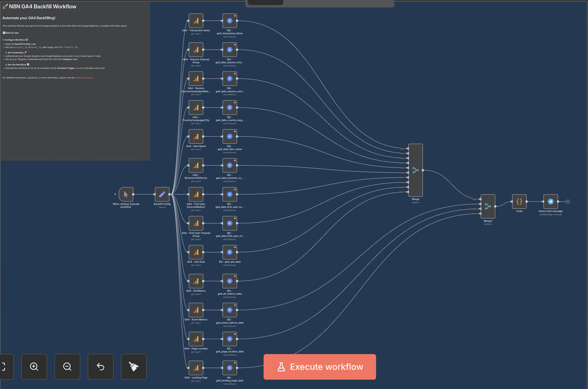Click the GA4 - Ads Data node icon
The image size is (588, 389).
coord(196,251)
